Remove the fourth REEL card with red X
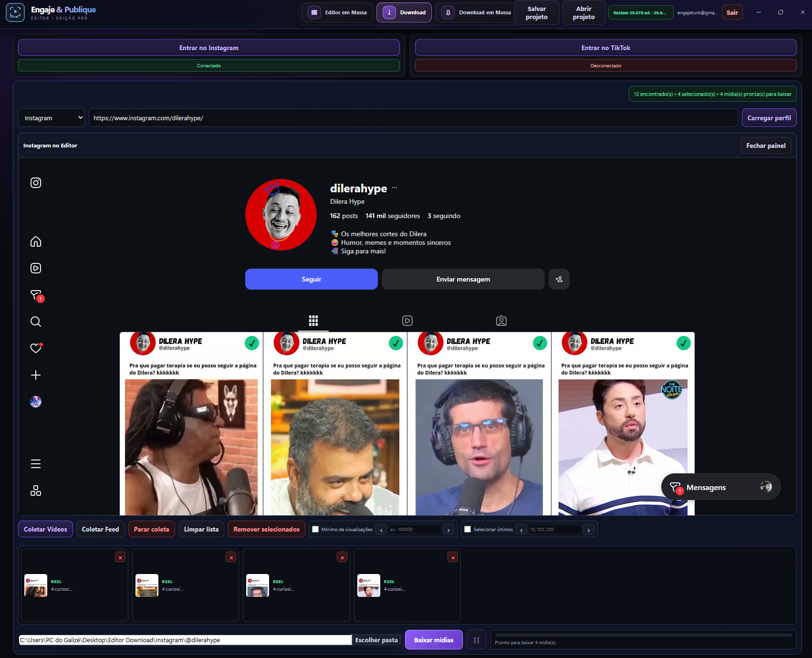The image size is (812, 658). (453, 557)
